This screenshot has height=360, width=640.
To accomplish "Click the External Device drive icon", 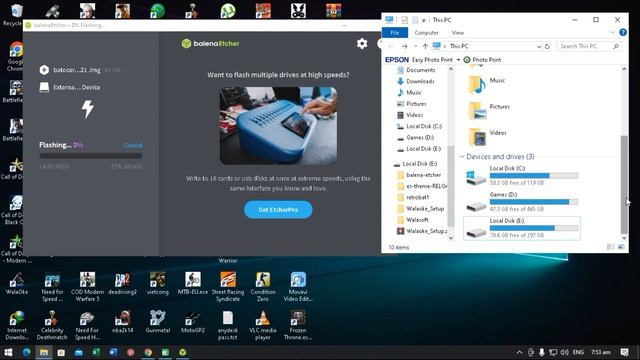I will click(44, 87).
